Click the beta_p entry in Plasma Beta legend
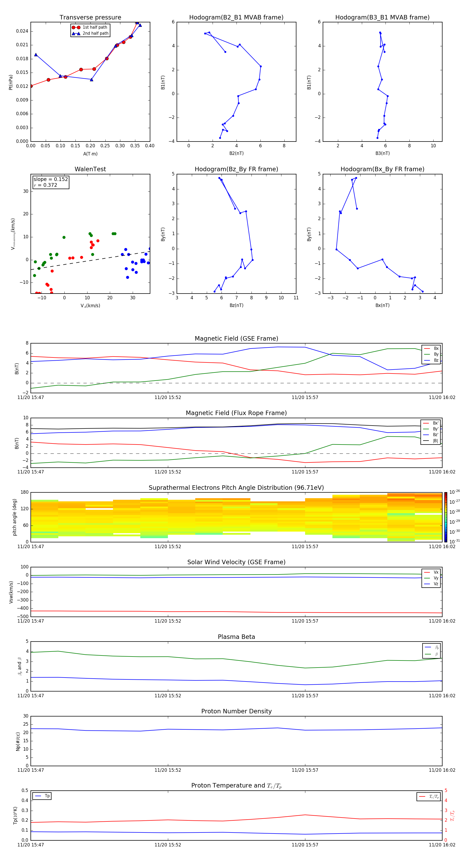The image size is (473, 868). click(x=431, y=647)
